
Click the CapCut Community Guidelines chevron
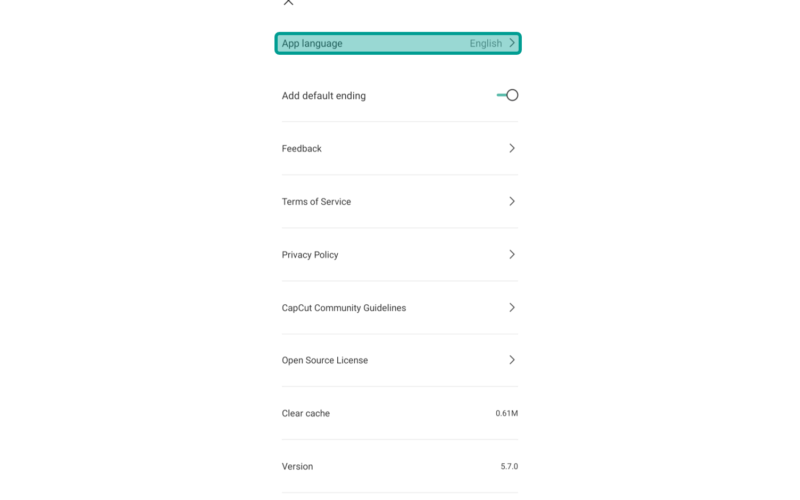(x=512, y=308)
